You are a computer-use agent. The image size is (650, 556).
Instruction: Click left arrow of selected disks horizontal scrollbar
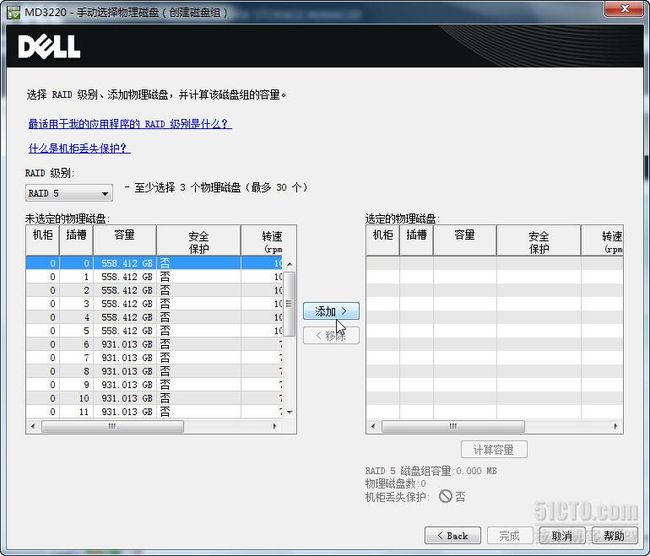point(373,426)
